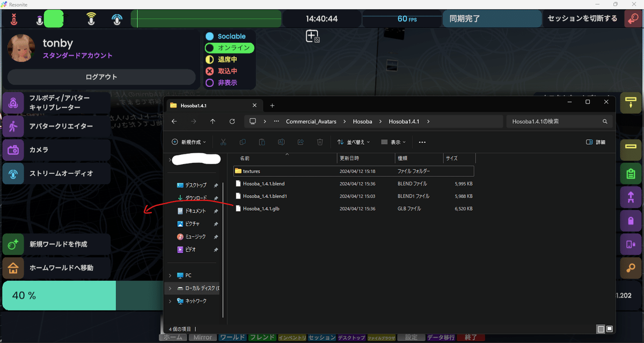Viewport: 644px width, 343px height.
Task: Click the Explorer delete trash icon
Action: [320, 142]
